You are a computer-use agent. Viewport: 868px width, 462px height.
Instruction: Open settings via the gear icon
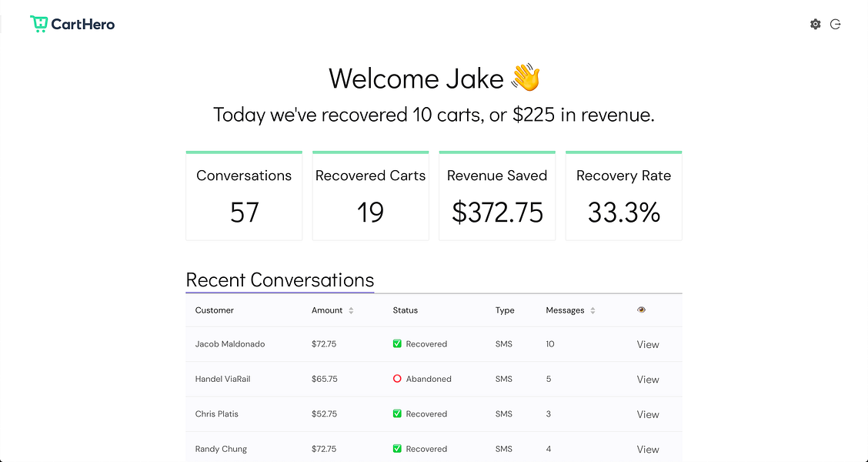coord(815,25)
